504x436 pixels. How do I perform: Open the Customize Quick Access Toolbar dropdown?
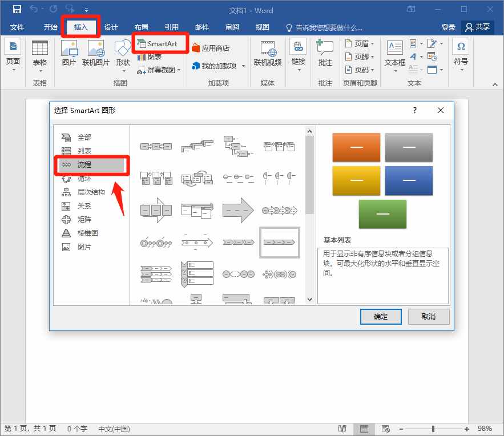86,10
